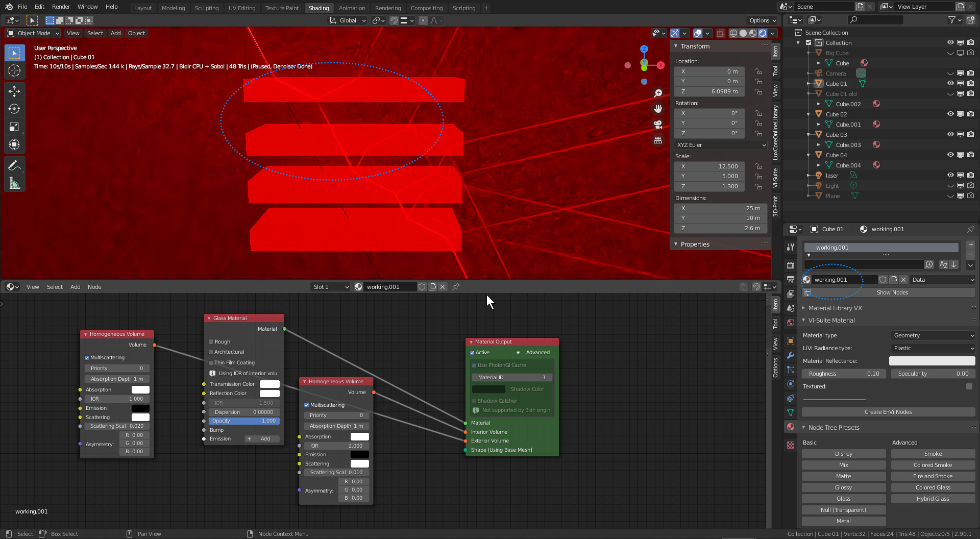This screenshot has width=980, height=539.
Task: Select the Move tool in viewport toolbar
Action: pyautogui.click(x=14, y=91)
